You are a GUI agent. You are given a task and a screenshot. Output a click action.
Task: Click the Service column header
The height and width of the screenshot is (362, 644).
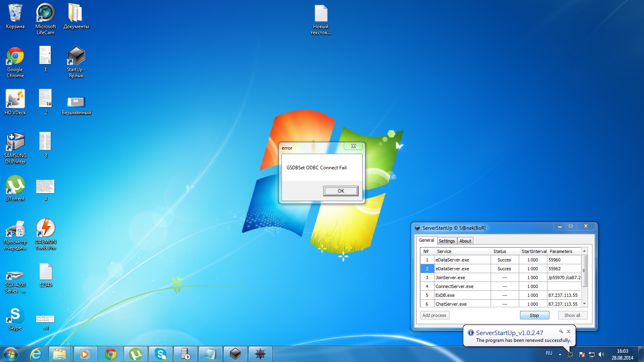click(x=462, y=251)
